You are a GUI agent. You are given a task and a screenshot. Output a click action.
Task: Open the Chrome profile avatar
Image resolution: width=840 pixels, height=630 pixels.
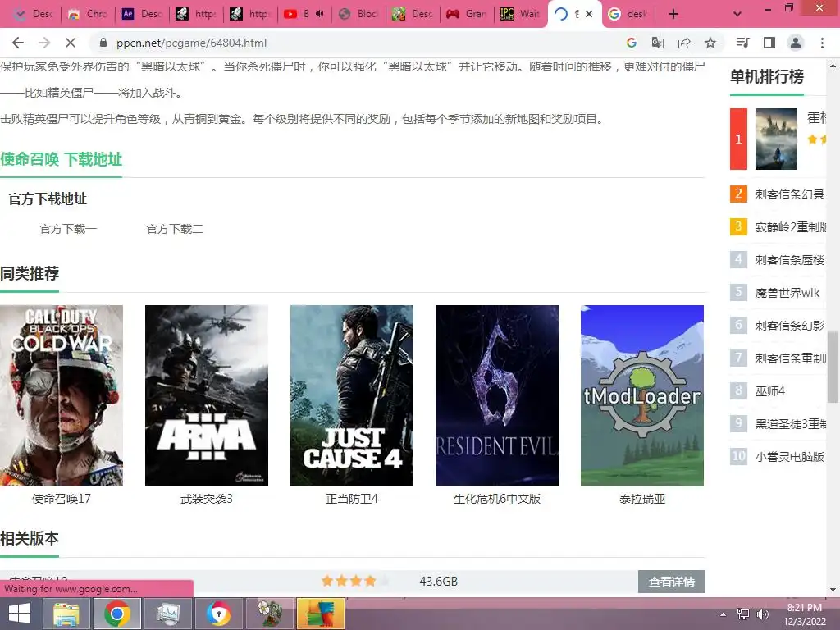[796, 43]
